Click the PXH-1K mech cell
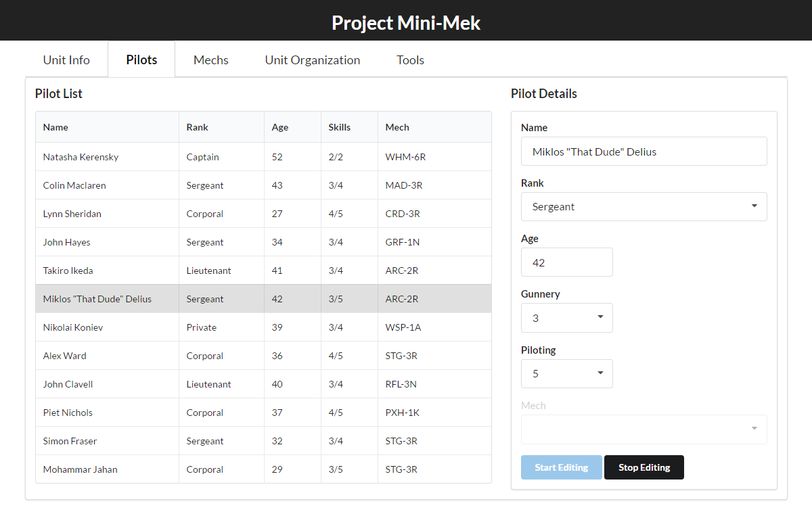812x514 pixels. tap(435, 413)
